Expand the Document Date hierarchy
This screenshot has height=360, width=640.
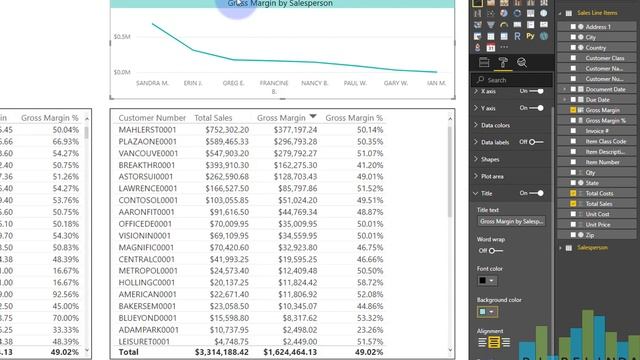pos(565,89)
